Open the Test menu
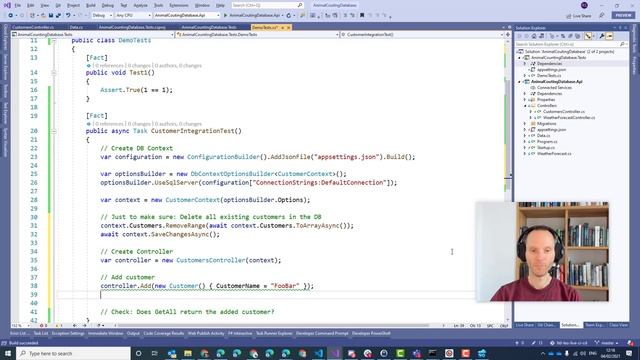The width and height of the screenshot is (640, 360). click(x=124, y=5)
